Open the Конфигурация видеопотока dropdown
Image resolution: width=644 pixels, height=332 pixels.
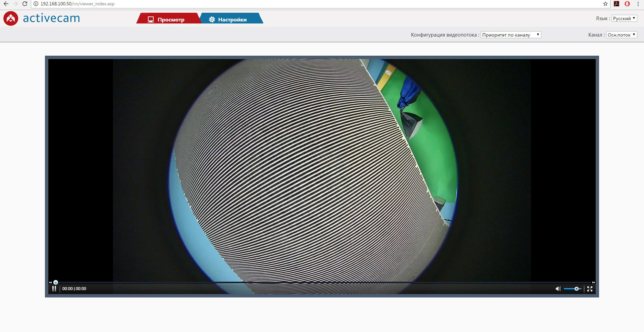[511, 35]
